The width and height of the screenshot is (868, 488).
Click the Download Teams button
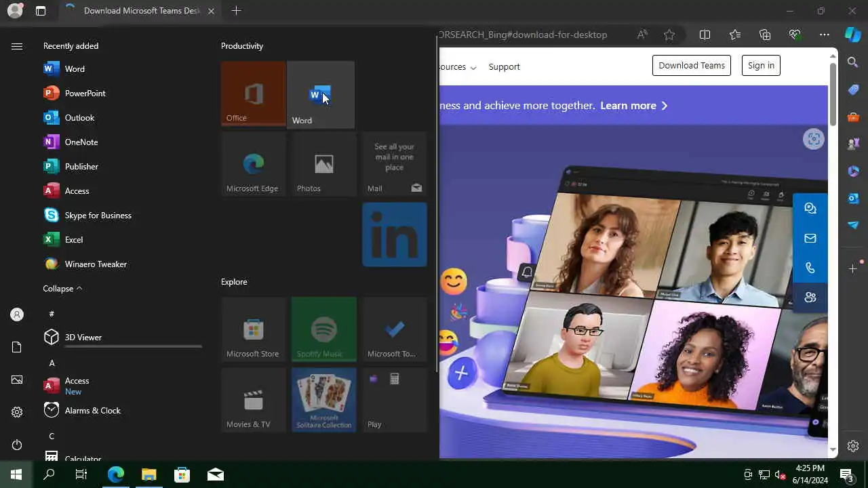pos(692,65)
